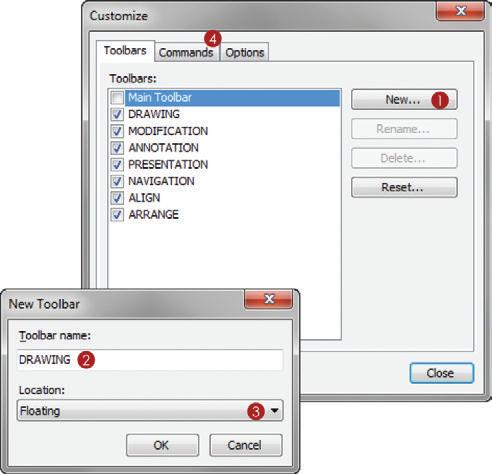Close the New Toolbar dialog with X
The height and width of the screenshot is (474, 492).
click(x=269, y=299)
